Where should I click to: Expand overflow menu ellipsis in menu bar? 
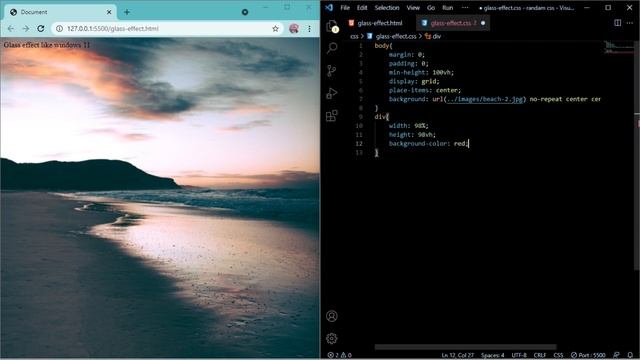[465, 8]
